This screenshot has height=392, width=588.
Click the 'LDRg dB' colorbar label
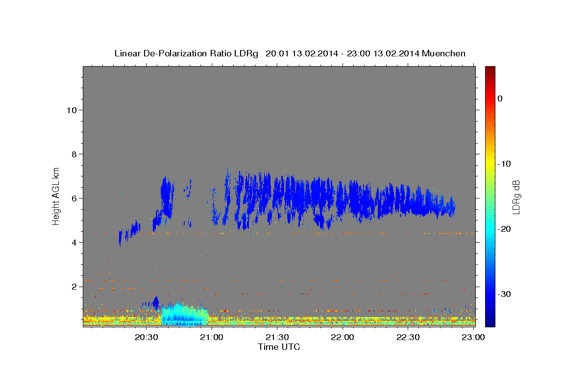click(x=515, y=197)
